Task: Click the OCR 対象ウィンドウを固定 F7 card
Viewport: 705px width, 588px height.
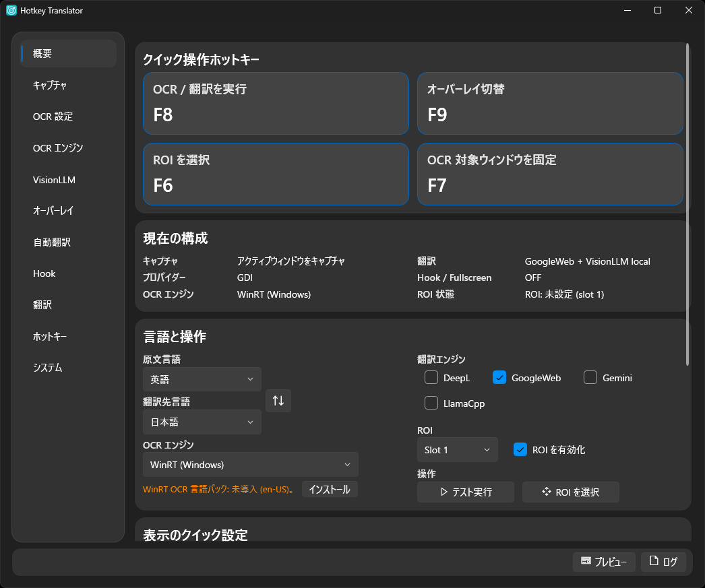Action: (550, 174)
